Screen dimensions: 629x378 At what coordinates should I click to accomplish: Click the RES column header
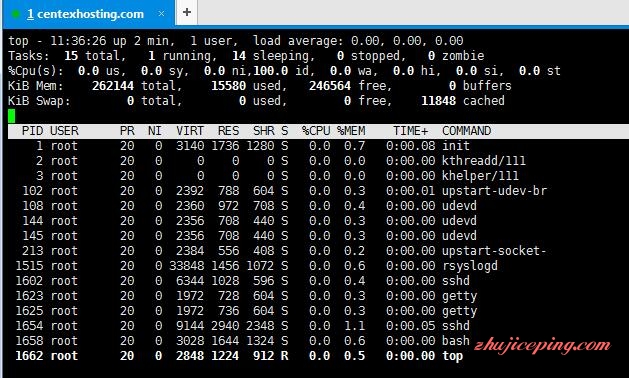click(229, 131)
